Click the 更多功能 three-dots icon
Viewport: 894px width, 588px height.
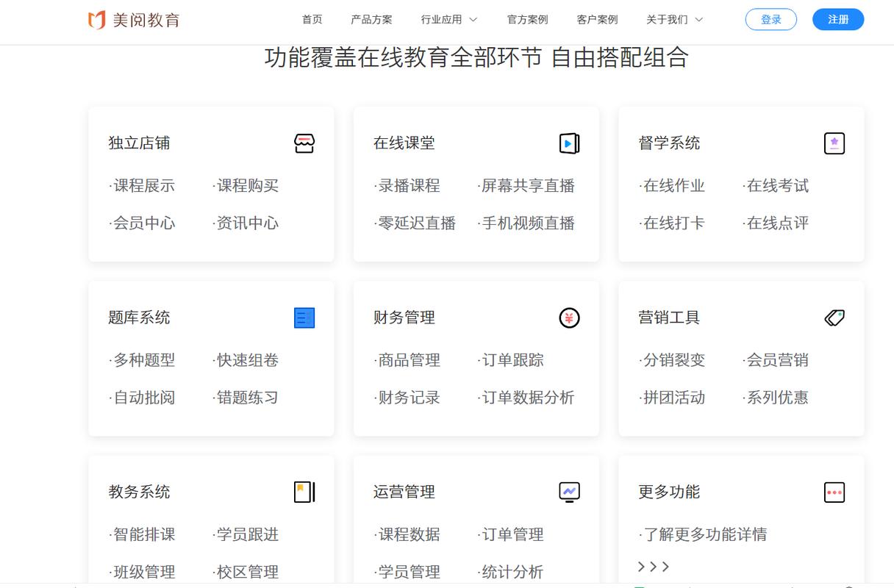click(834, 492)
